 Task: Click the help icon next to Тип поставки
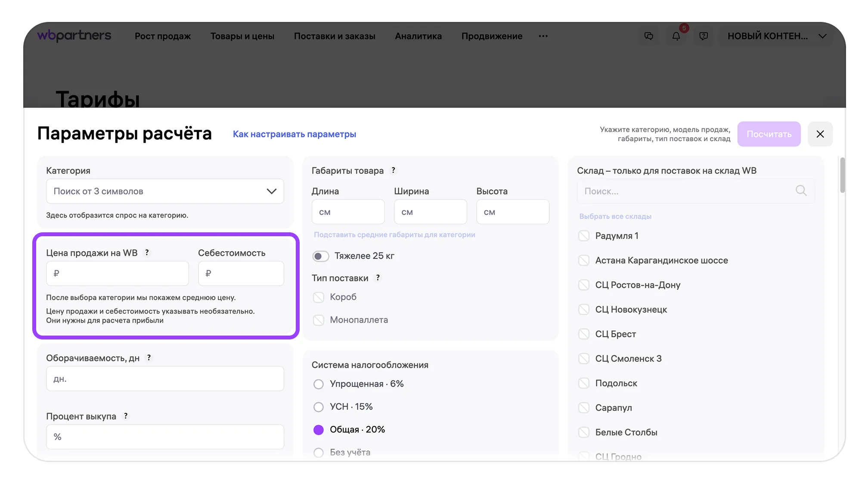click(x=378, y=278)
